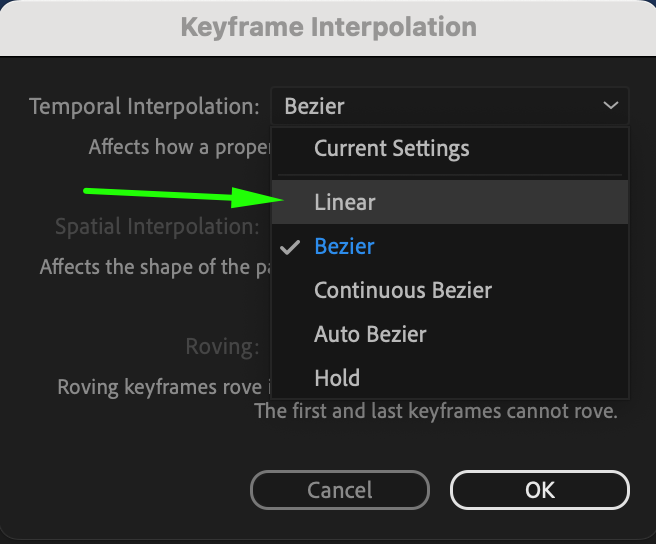Image resolution: width=656 pixels, height=544 pixels.
Task: Click 'The first and last keyframes cannot rove' note
Action: click(435, 411)
